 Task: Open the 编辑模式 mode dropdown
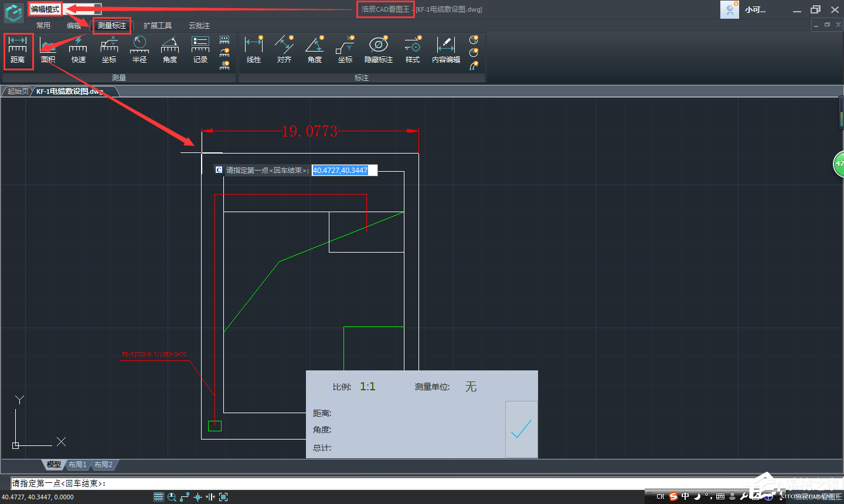click(64, 9)
